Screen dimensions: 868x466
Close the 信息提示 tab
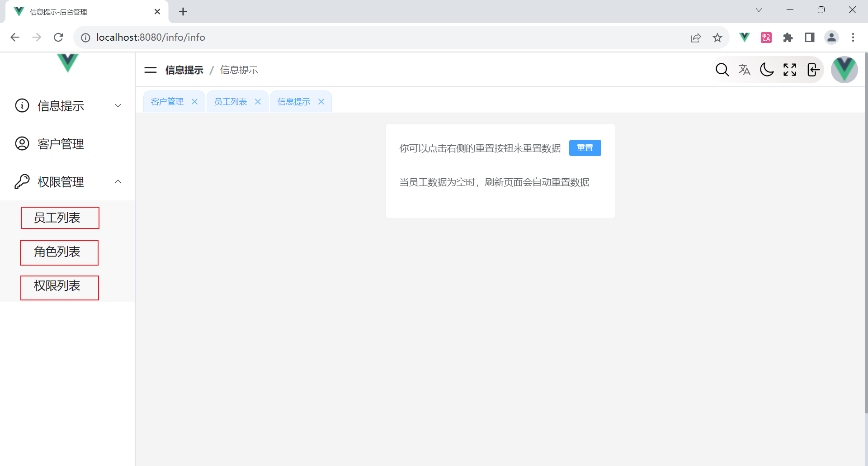(321, 102)
